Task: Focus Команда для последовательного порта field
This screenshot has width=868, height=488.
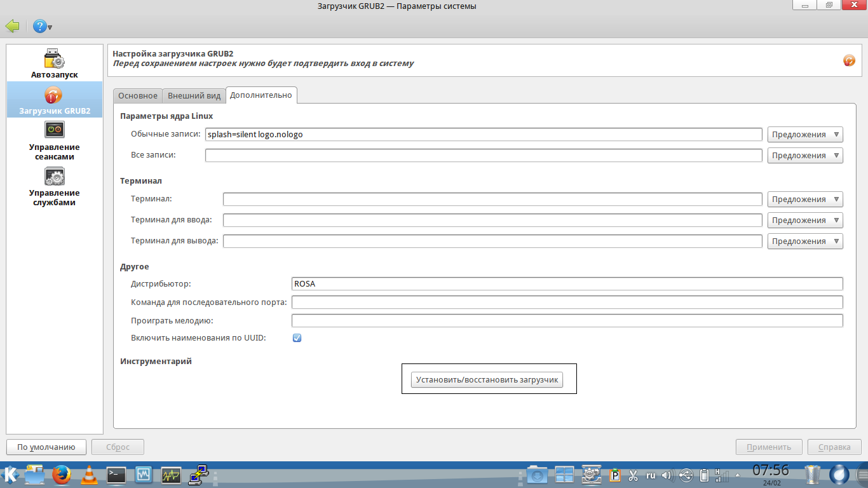Action: (567, 302)
